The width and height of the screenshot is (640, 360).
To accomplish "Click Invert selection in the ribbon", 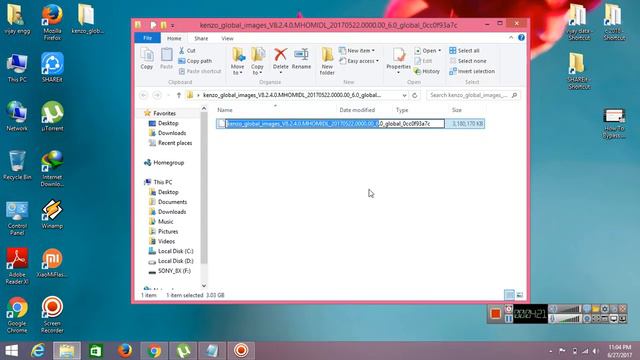I will click(x=472, y=71).
